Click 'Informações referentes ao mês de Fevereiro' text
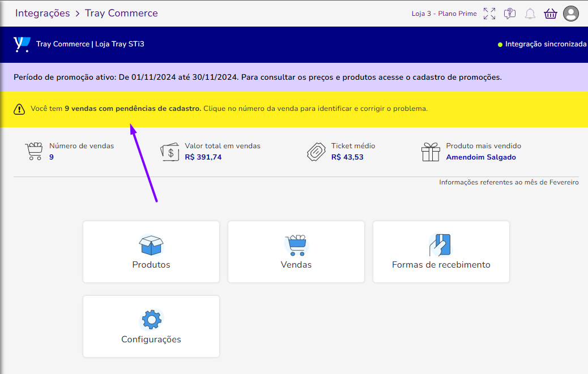588x374 pixels. [x=509, y=182]
